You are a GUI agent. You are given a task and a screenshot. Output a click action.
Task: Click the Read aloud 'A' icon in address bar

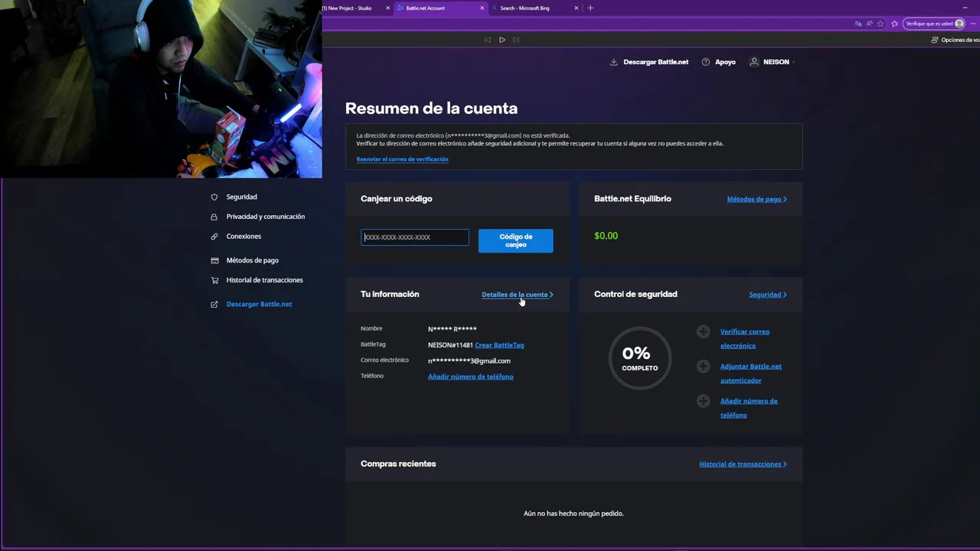870,24
